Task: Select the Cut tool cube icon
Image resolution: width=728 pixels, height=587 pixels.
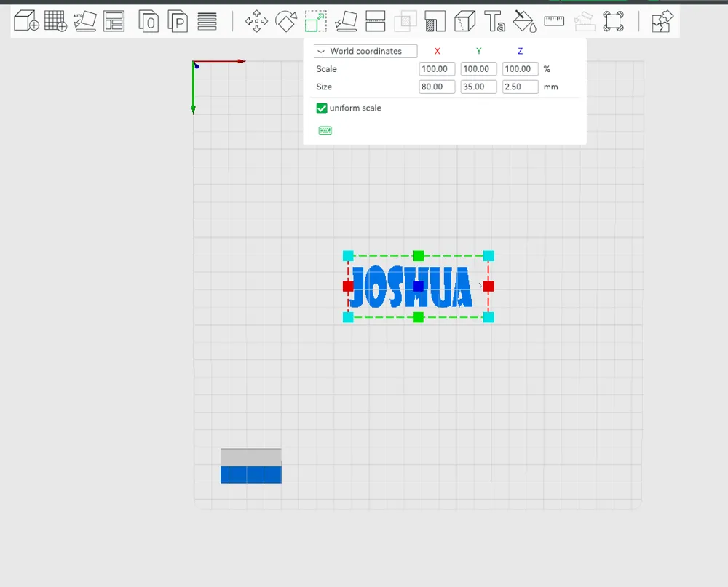Action: pos(464,21)
